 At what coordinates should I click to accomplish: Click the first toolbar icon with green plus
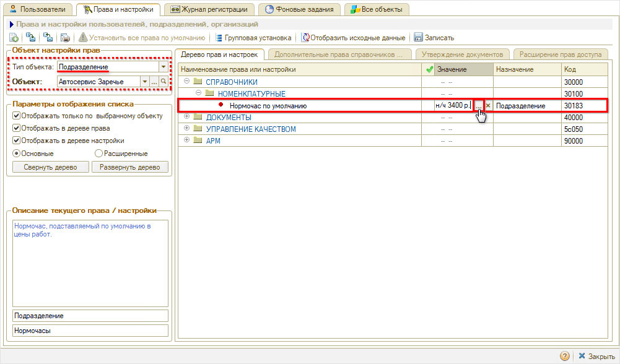(14, 38)
